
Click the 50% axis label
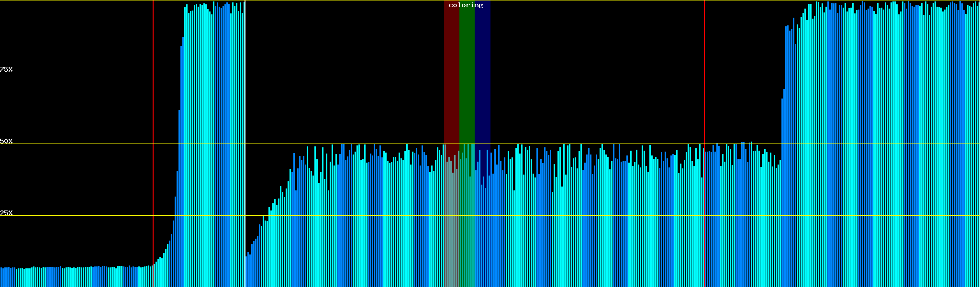pos(6,141)
